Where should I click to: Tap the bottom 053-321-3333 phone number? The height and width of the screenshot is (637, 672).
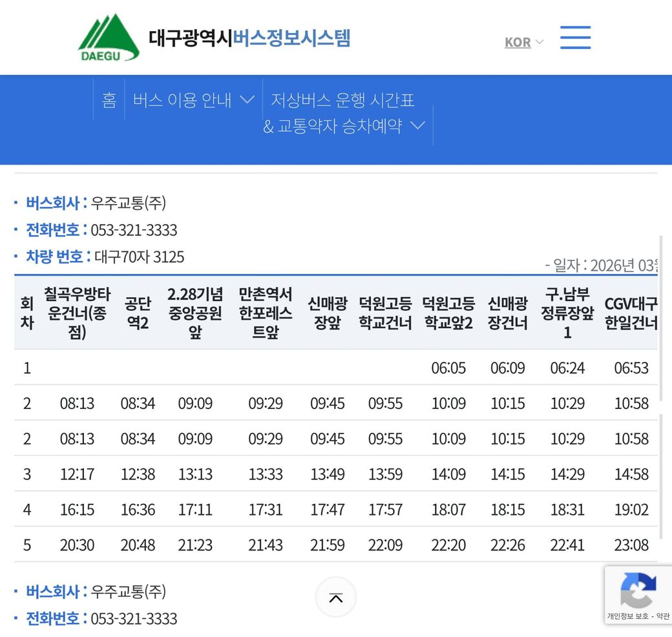pos(134,618)
